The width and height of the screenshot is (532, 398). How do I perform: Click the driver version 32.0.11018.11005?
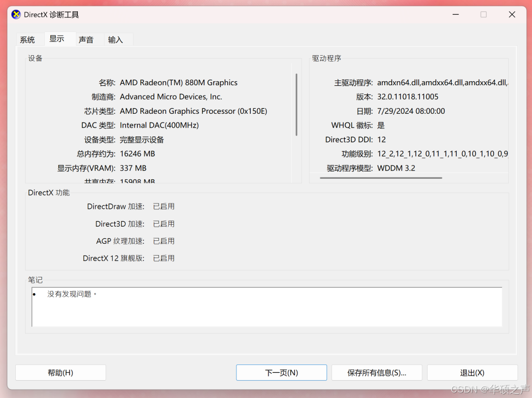408,97
